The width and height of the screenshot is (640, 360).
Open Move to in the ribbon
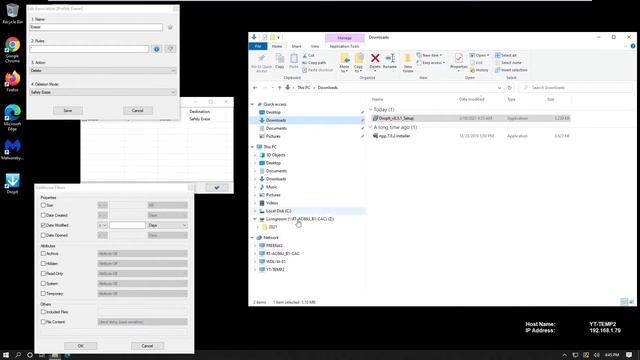[x=344, y=62]
